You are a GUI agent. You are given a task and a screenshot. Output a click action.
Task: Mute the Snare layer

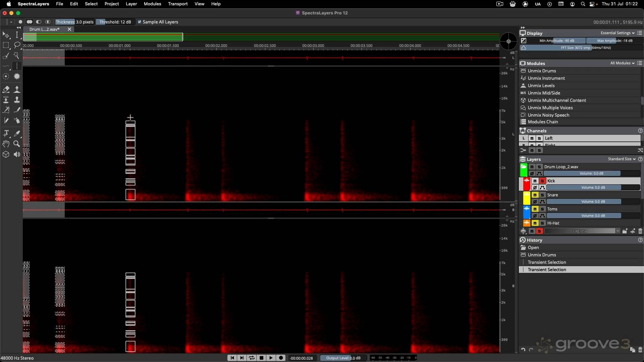[535, 195]
